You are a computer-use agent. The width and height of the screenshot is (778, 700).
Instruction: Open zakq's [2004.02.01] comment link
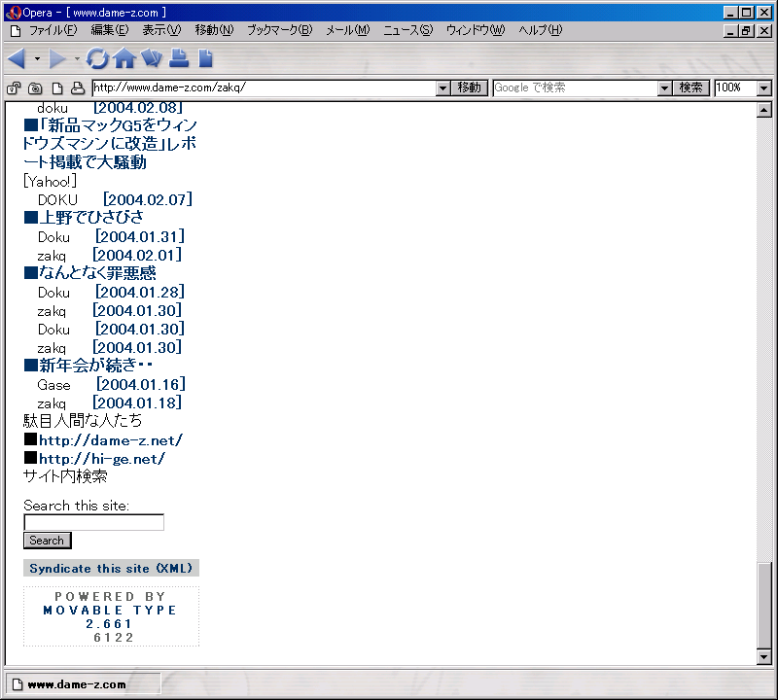pyautogui.click(x=137, y=255)
